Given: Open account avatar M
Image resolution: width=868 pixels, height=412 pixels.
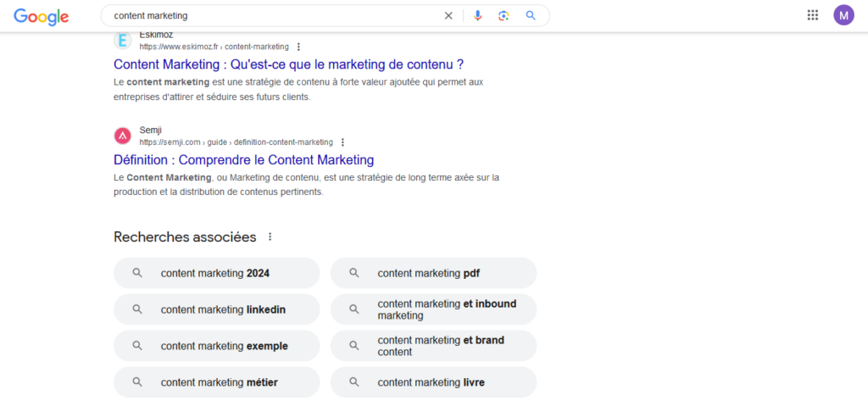Looking at the screenshot, I should click(843, 15).
